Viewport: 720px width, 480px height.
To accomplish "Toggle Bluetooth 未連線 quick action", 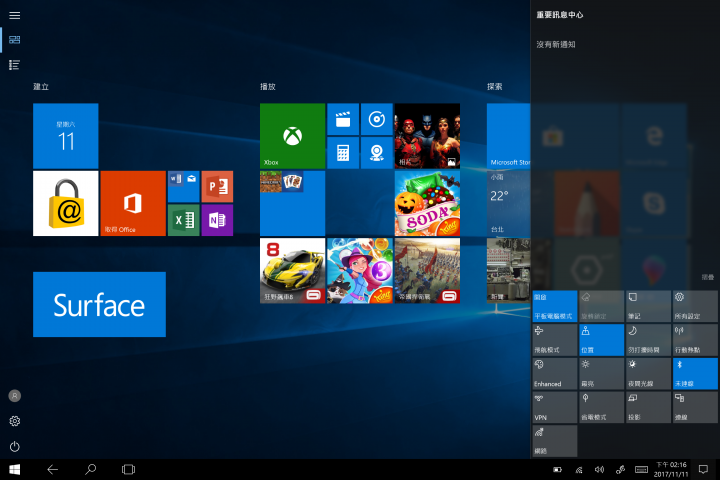I will pos(695,373).
